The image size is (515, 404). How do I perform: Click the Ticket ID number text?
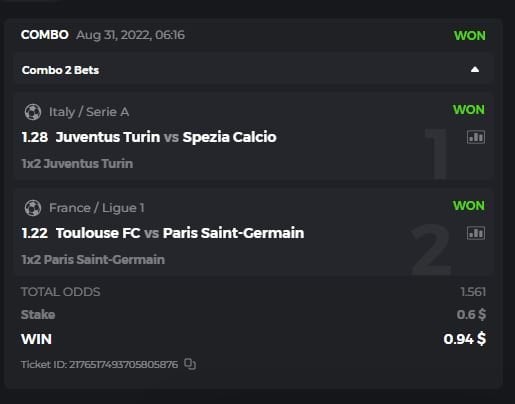coord(99,364)
